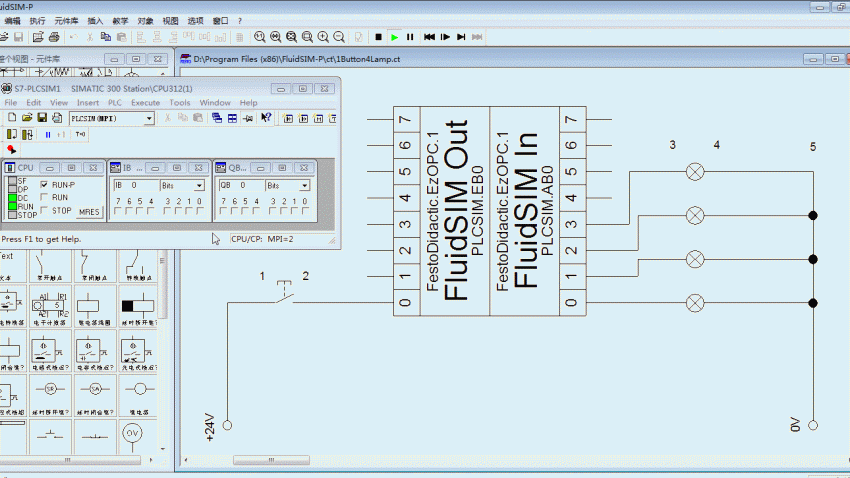
Task: Open the IB Bits format dropdown
Action: pyautogui.click(x=199, y=186)
